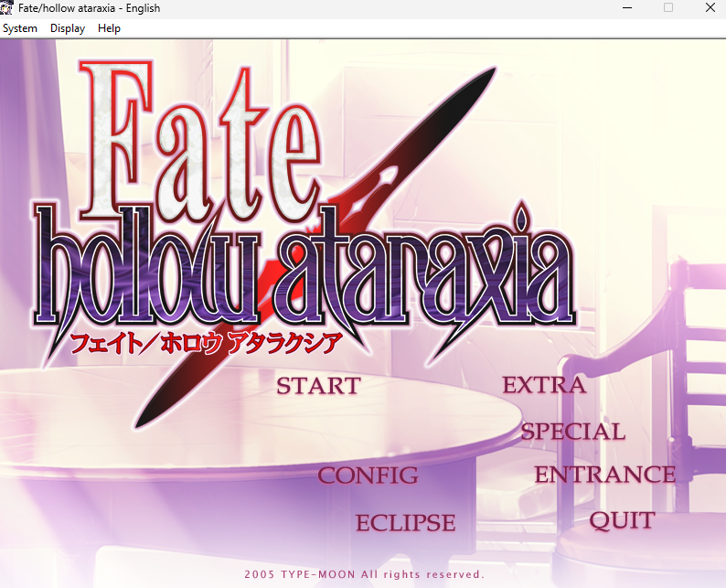Select the SPECIAL menu option
This screenshot has height=588, width=726.
point(573,432)
